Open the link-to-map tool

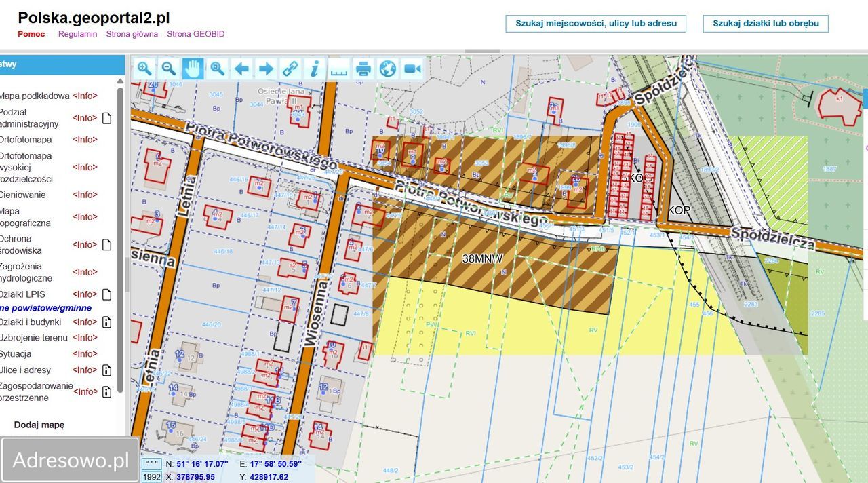pos(290,68)
